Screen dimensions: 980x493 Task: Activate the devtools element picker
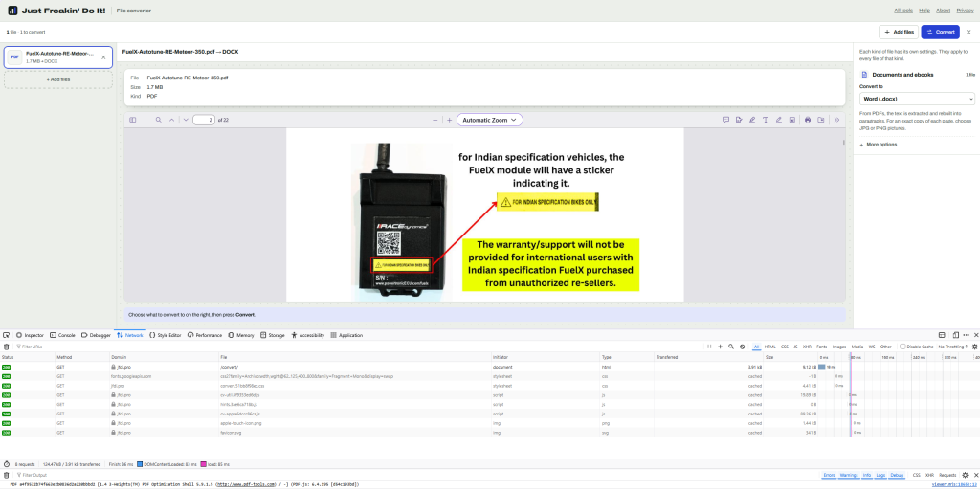[x=6, y=336]
